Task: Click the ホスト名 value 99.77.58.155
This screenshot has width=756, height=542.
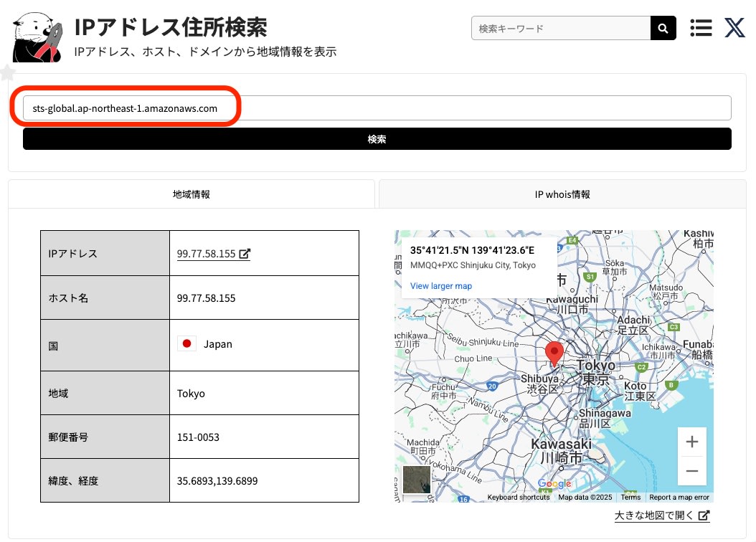Action: point(207,298)
